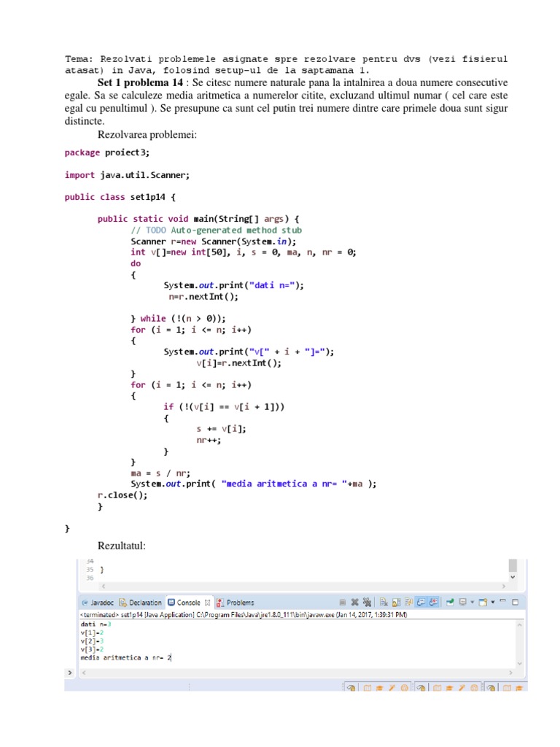Click the 'n=r.nextInt();' statement
560x747 pixels.
pos(203,297)
